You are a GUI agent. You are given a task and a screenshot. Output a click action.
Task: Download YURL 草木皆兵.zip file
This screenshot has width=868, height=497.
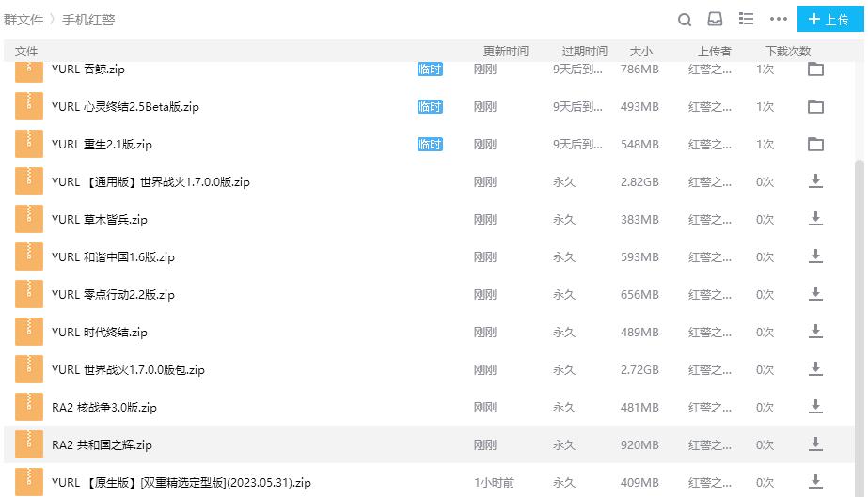click(x=815, y=219)
